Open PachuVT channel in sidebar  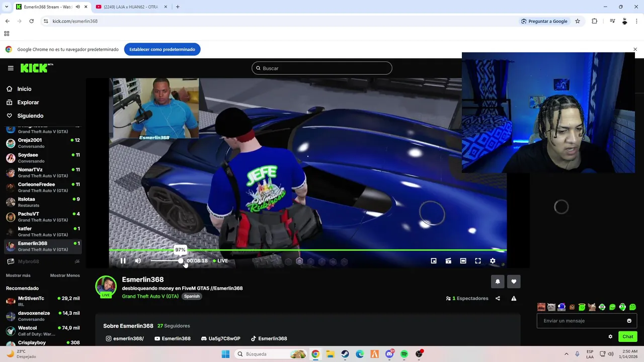tap(43, 217)
